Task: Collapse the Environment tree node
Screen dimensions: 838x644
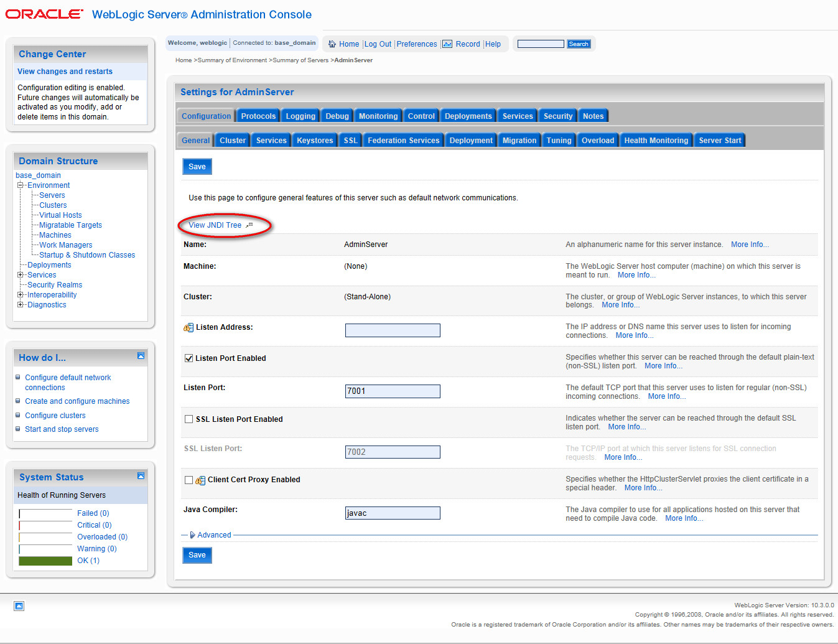Action: point(20,185)
